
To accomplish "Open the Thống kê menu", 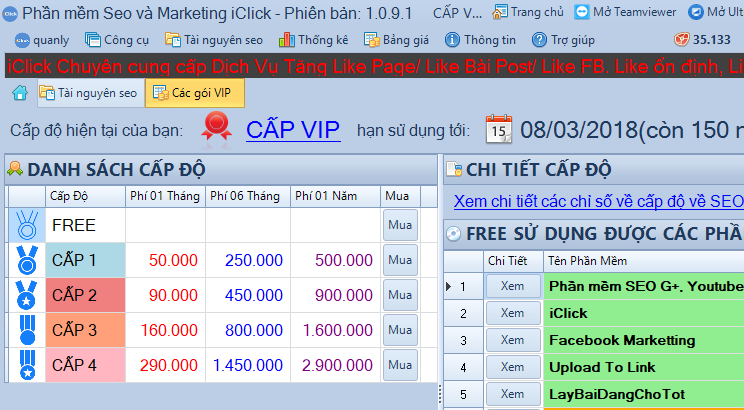I will coord(313,40).
